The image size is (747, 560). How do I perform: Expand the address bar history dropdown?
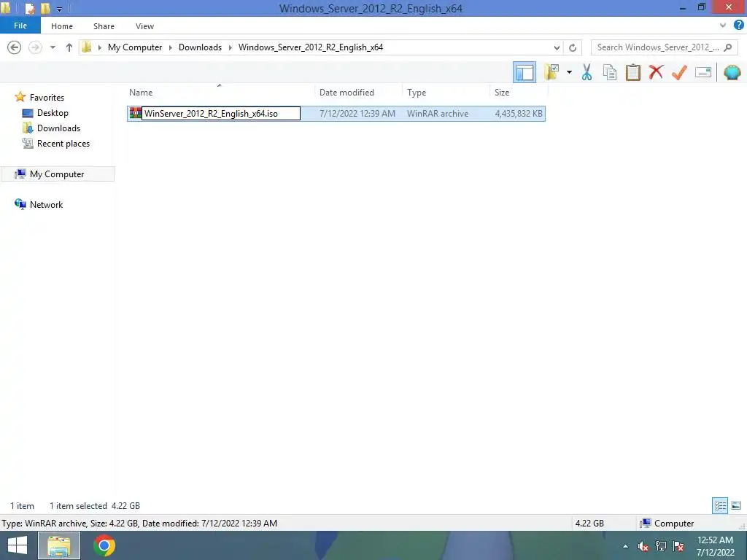tap(557, 47)
